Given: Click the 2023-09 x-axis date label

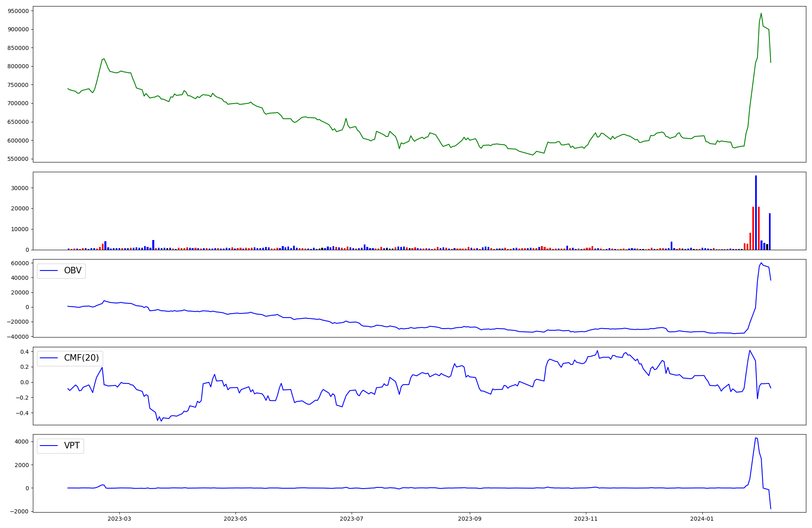Looking at the screenshot, I should point(470,519).
